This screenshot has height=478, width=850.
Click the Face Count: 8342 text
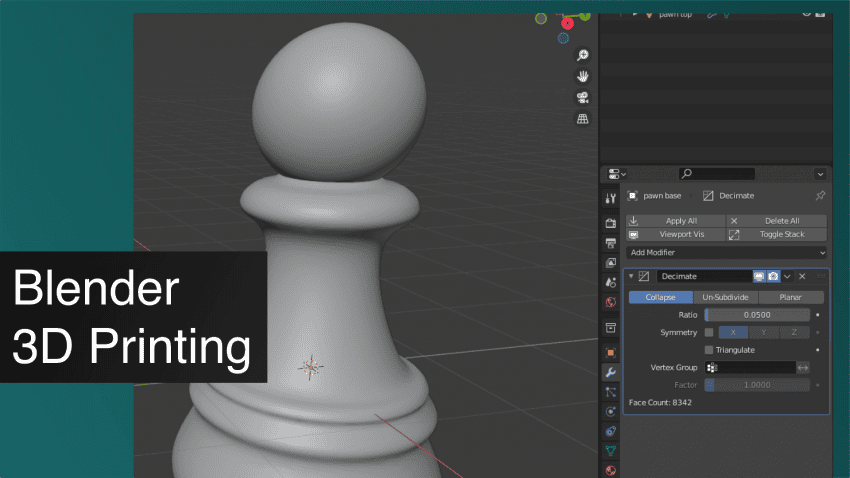click(x=660, y=403)
